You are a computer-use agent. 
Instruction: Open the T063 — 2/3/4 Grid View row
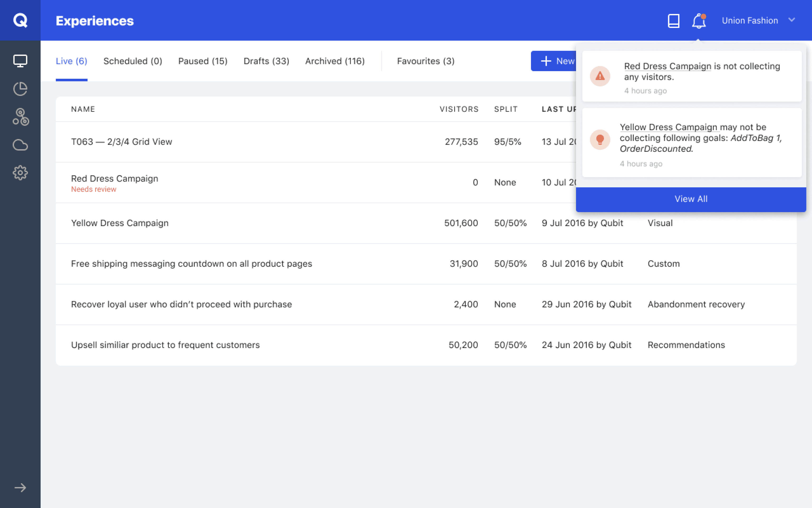point(121,142)
